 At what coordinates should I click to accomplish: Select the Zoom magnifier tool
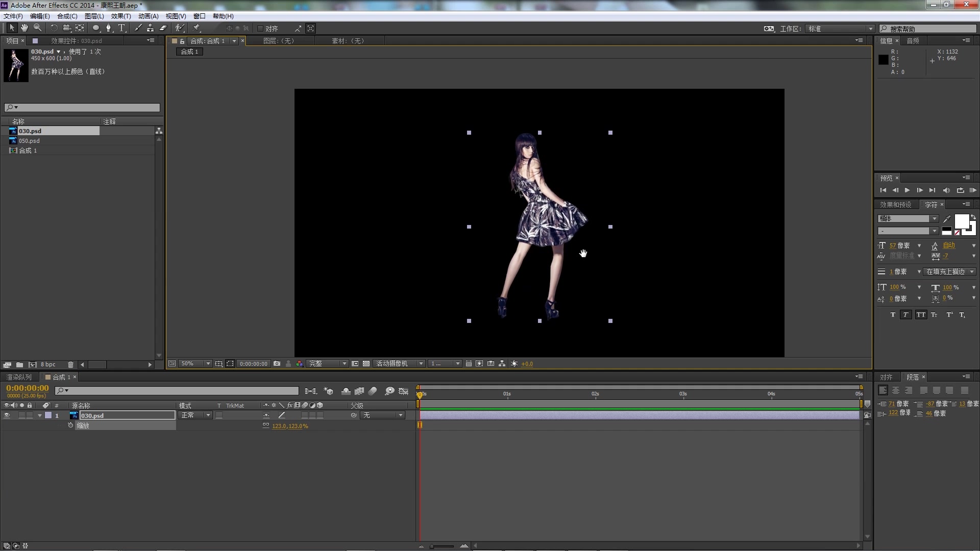coord(37,28)
